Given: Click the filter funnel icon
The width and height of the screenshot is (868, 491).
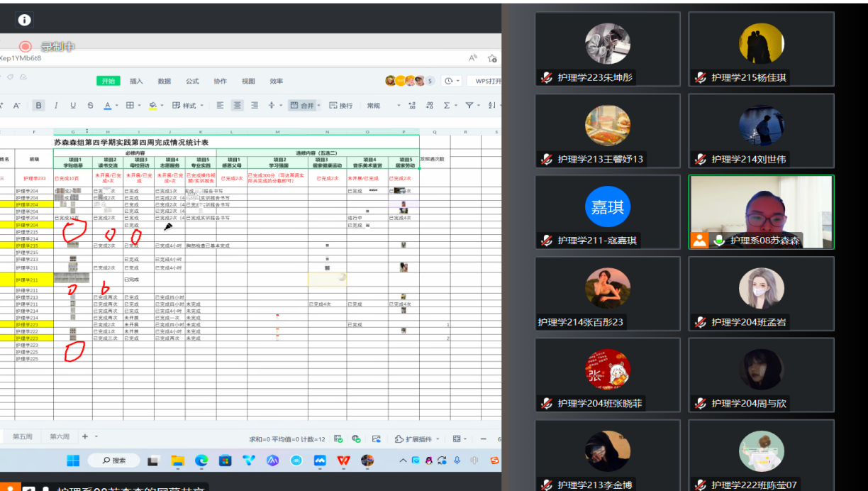Looking at the screenshot, I should pyautogui.click(x=469, y=106).
